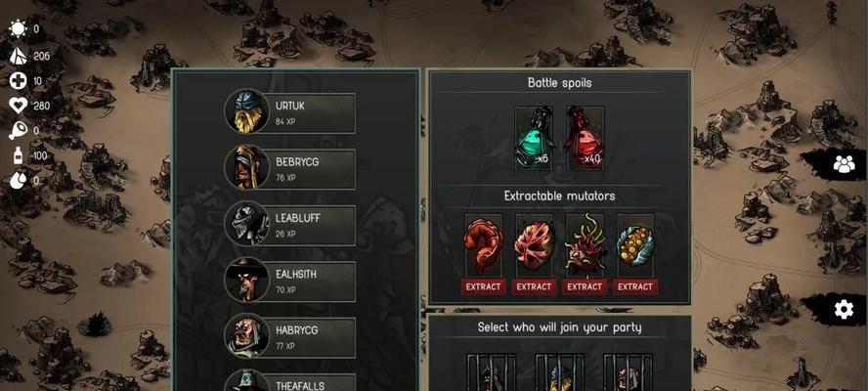This screenshot has height=391, width=868.
Task: Extract the second skull-like mutator
Action: pyautogui.click(x=534, y=286)
